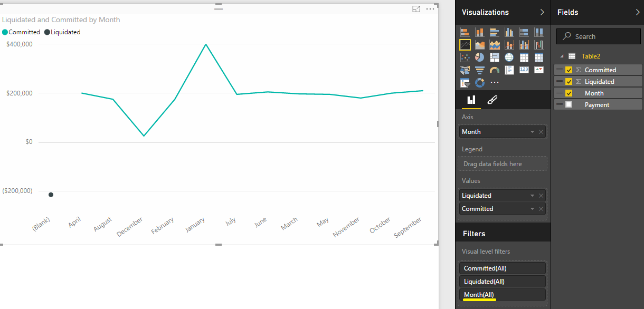Image resolution: width=644 pixels, height=309 pixels.
Task: Switch to the Fields well tab
Action: (471, 100)
